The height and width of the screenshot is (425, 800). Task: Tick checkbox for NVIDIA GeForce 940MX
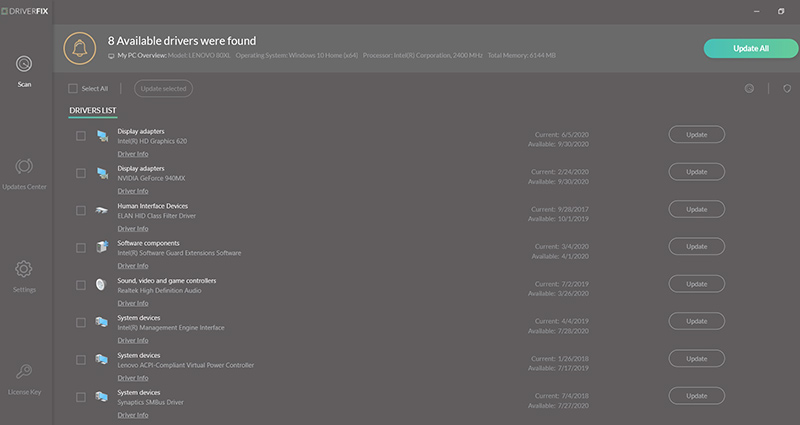(x=81, y=173)
